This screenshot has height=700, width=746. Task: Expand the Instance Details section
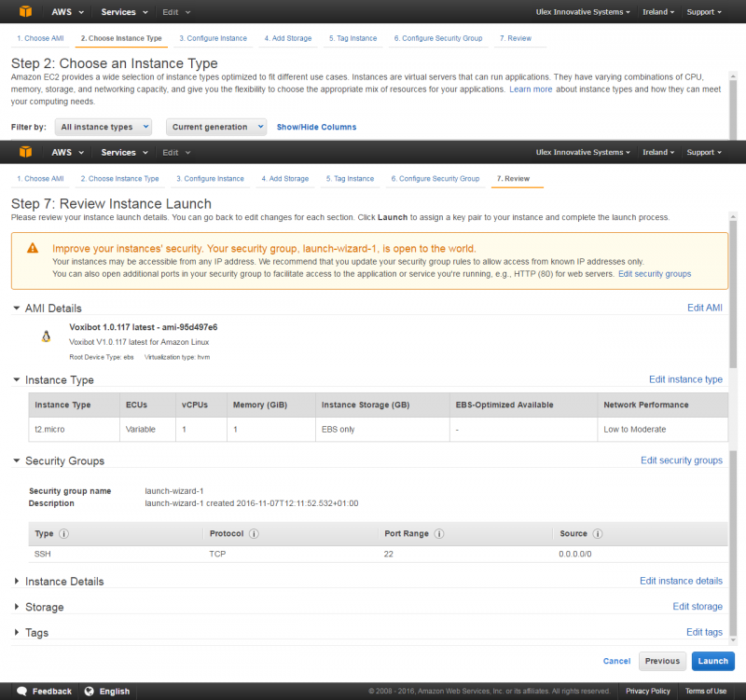pyautogui.click(x=17, y=581)
